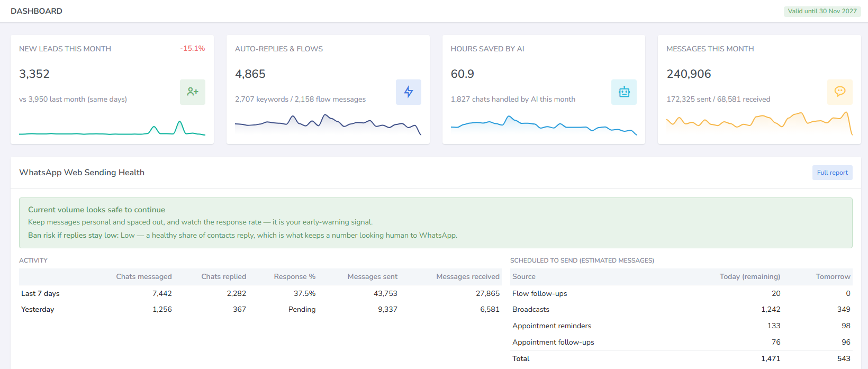868x369 pixels.
Task: Click the 'Source' column header
Action: (524, 276)
